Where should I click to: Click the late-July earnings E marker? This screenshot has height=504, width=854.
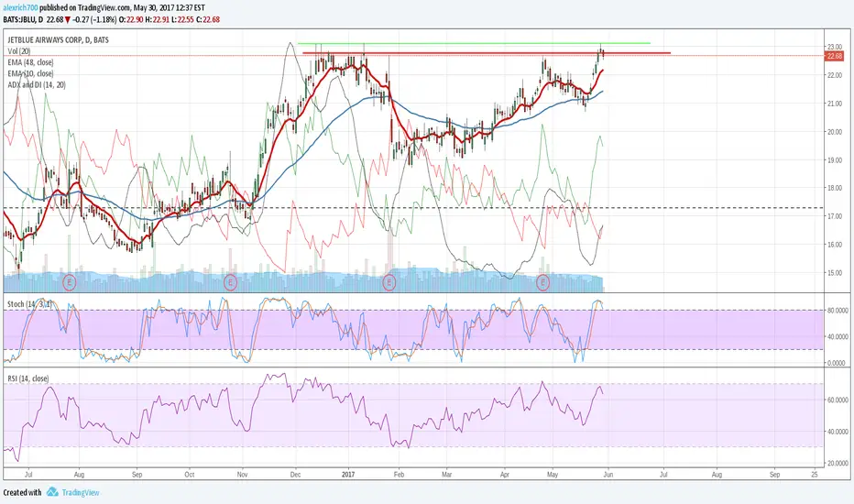(x=69, y=282)
